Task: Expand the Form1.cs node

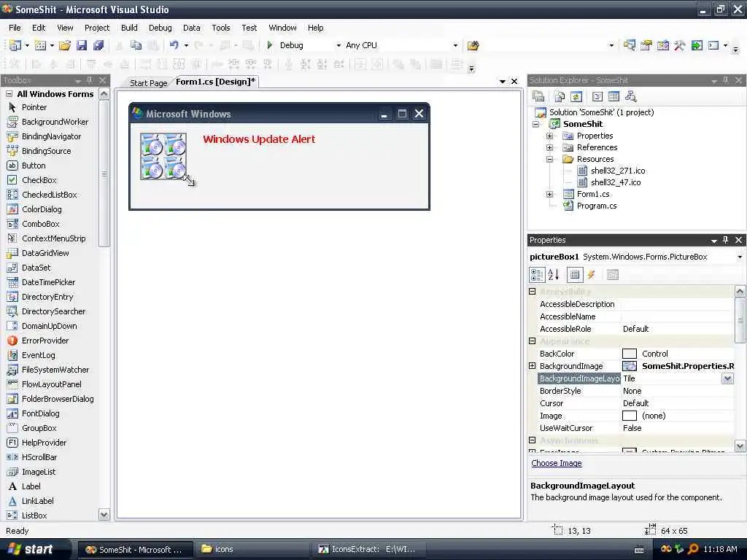Action: coord(550,194)
